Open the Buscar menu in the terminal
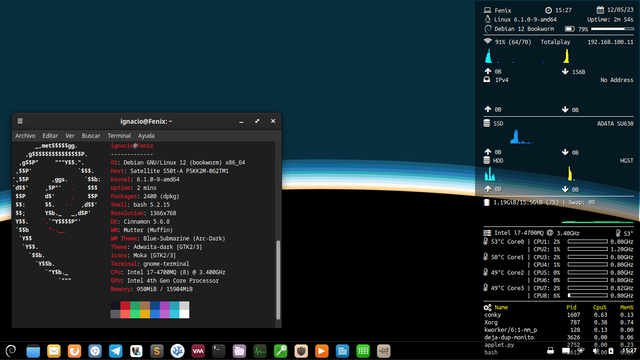The height and width of the screenshot is (360, 640). pyautogui.click(x=91, y=136)
